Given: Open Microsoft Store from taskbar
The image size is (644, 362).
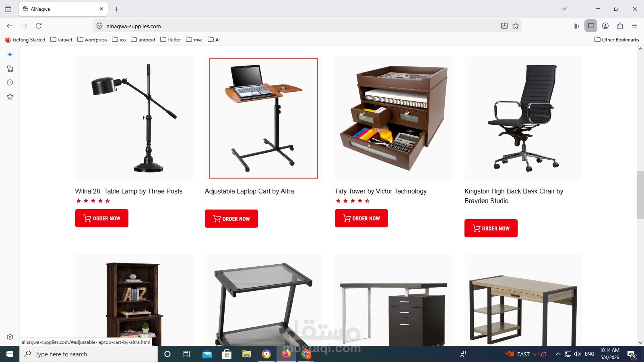Looking at the screenshot, I should tap(227, 354).
